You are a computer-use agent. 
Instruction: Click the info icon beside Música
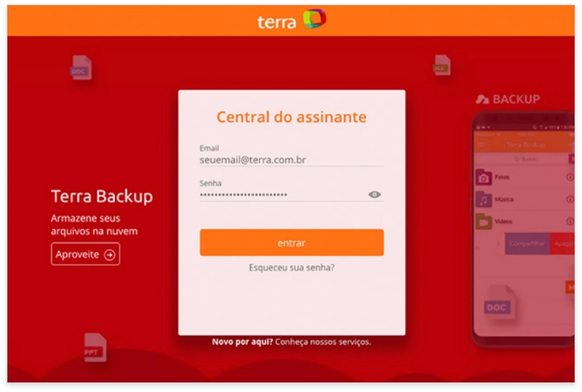click(x=570, y=200)
